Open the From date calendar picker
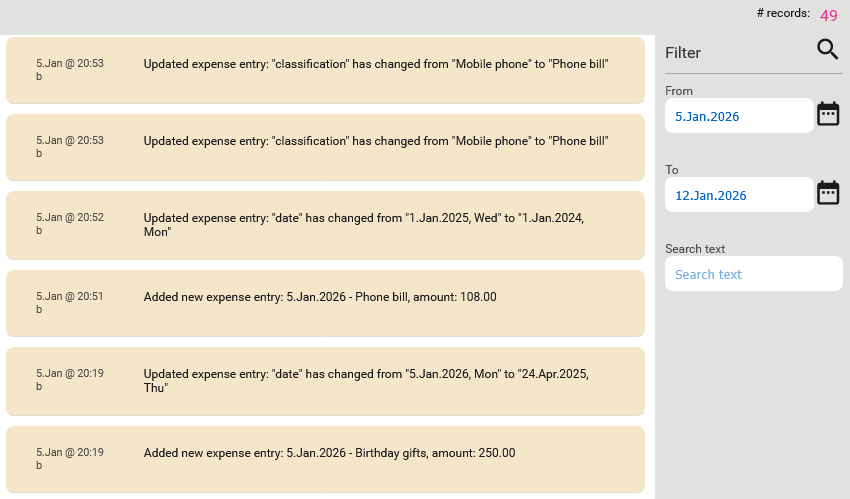The height and width of the screenshot is (499, 850). tap(828, 114)
